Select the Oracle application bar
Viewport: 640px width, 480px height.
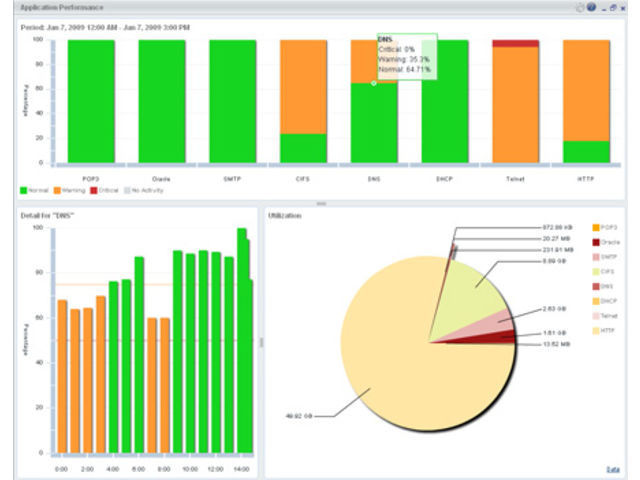[x=162, y=100]
